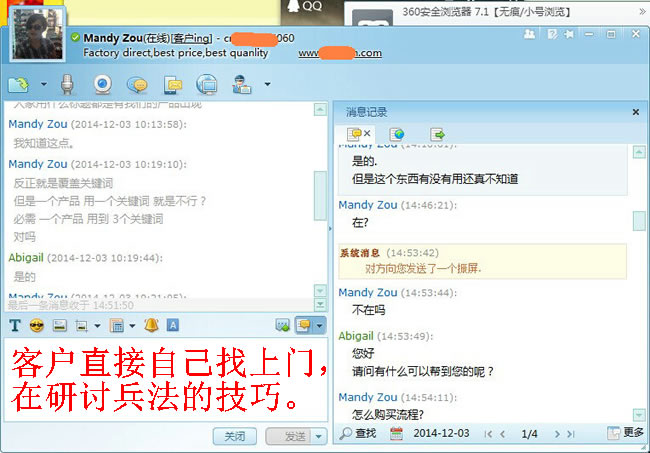
Task: Open the website link in contact signature
Action: coord(340,53)
